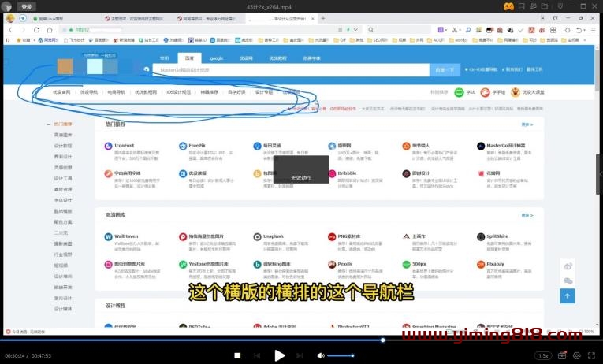This screenshot has width=603, height=364.
Task: Skip to the next video
Action: coord(300,356)
